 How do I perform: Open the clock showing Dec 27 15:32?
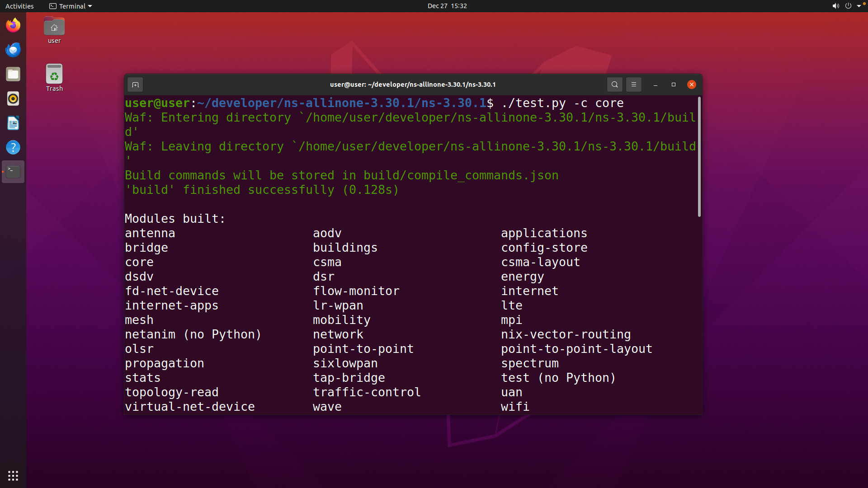pyautogui.click(x=447, y=6)
